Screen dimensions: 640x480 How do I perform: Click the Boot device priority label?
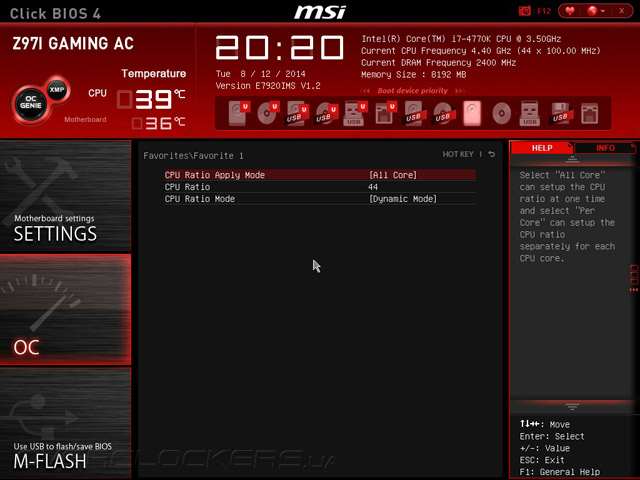tap(413, 91)
